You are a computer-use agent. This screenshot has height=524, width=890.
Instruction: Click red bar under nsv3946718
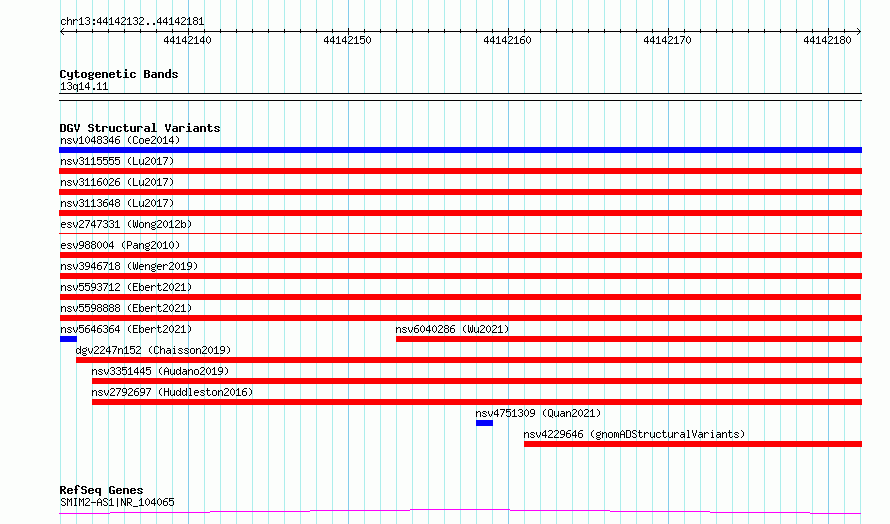pyautogui.click(x=460, y=276)
